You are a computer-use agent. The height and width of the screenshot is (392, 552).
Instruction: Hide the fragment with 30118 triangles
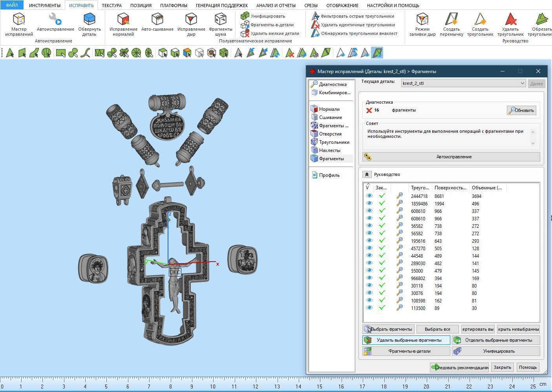coord(369,286)
